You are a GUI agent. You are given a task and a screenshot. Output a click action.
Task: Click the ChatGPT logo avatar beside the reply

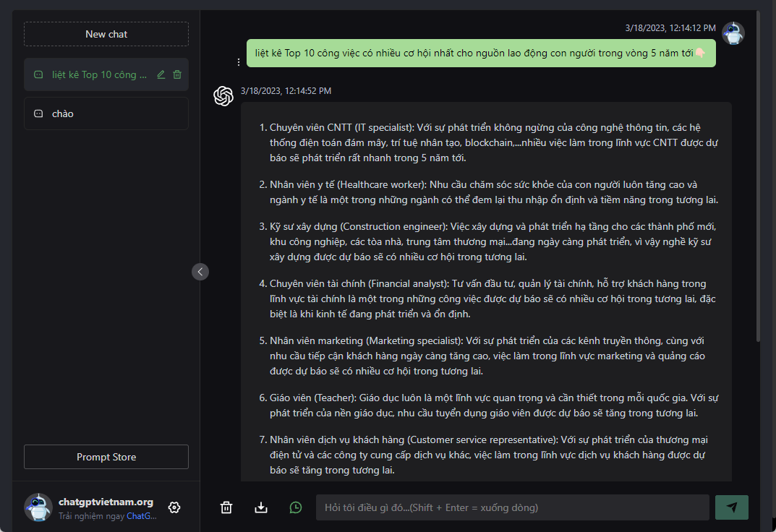point(223,96)
